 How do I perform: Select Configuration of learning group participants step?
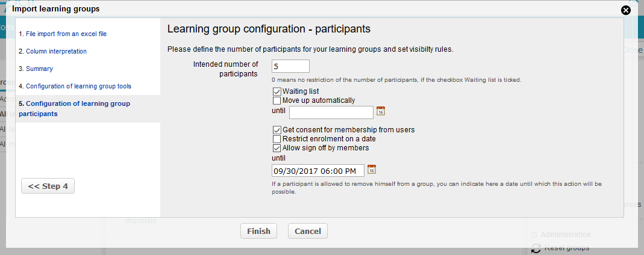[74, 108]
